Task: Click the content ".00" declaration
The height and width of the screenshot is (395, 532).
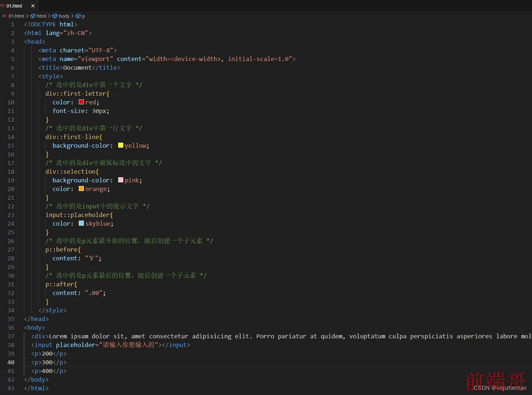Action: [79, 293]
